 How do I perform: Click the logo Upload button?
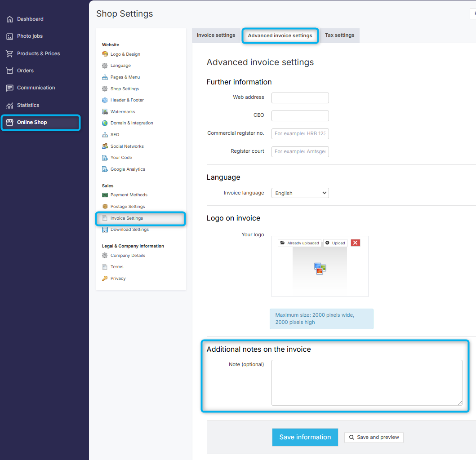coord(335,243)
